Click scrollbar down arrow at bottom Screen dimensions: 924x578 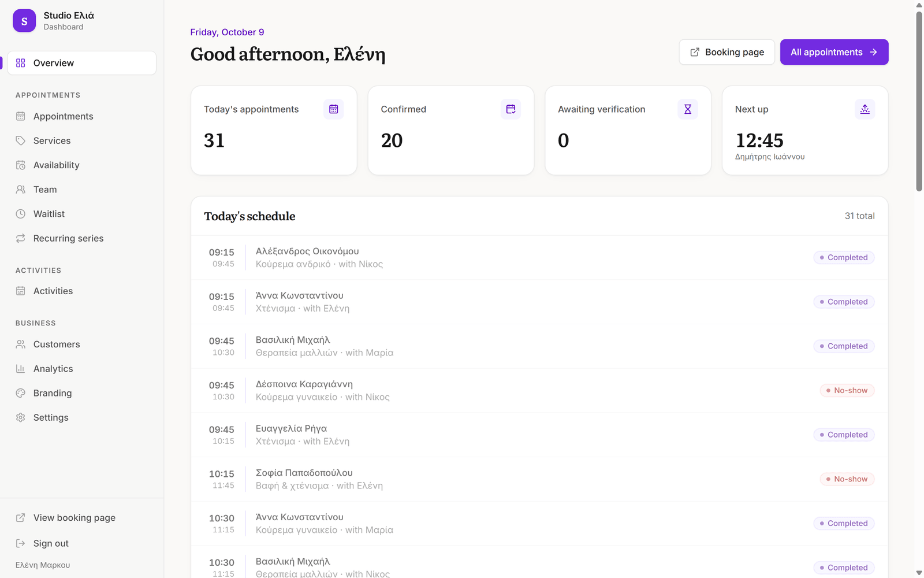pyautogui.click(x=919, y=573)
